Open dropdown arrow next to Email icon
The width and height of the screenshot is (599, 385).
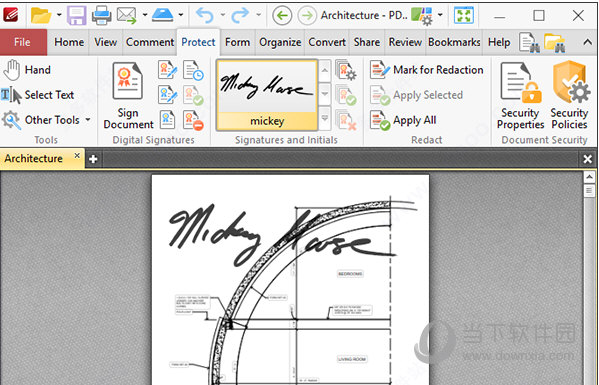pos(145,15)
